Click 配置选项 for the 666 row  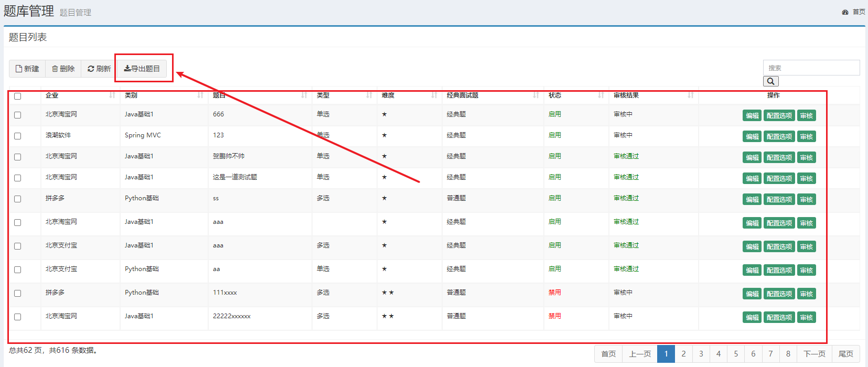(779, 115)
